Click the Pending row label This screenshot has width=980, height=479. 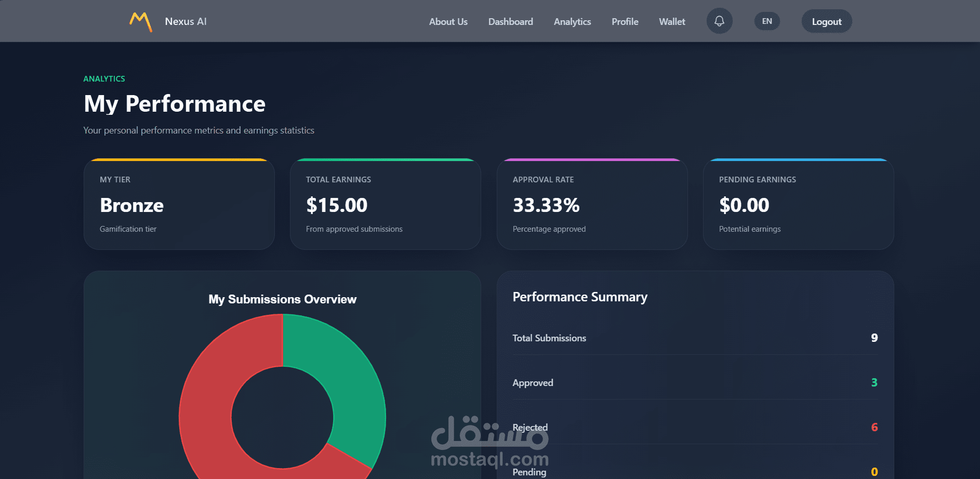[529, 472]
